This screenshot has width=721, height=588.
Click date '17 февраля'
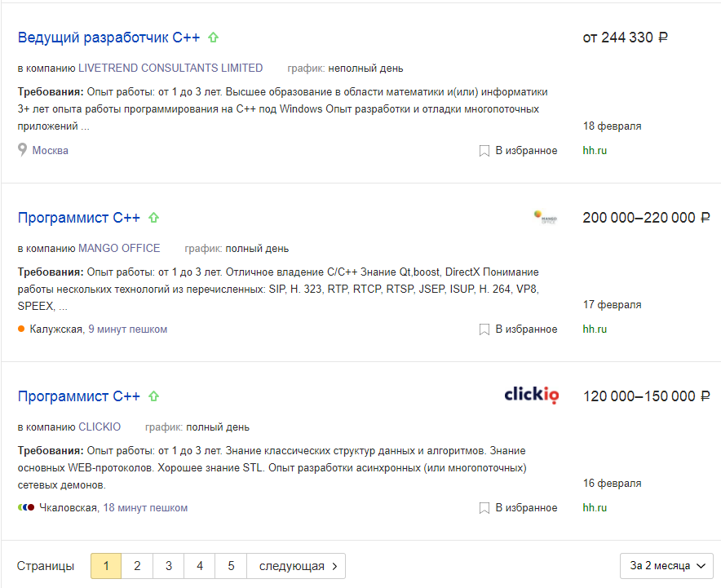(x=612, y=305)
